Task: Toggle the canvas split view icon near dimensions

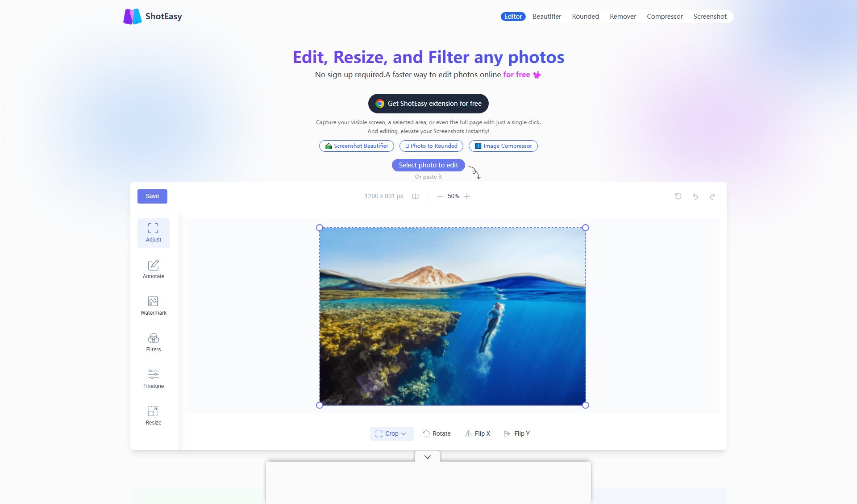Action: 415,196
